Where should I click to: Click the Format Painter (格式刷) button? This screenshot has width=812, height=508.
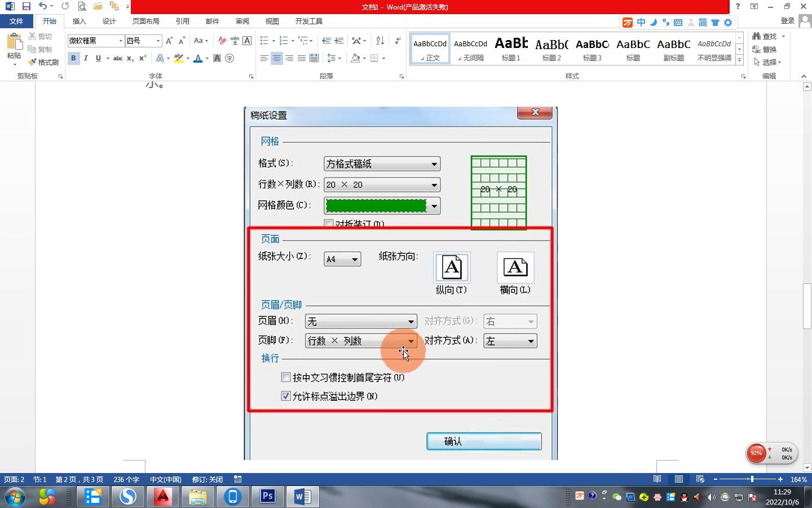pyautogui.click(x=44, y=62)
